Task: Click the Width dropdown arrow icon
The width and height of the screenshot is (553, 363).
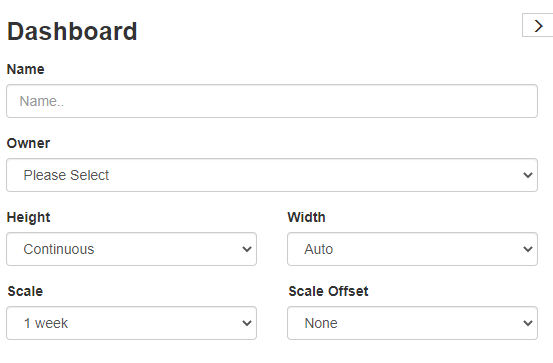Action: coord(528,249)
